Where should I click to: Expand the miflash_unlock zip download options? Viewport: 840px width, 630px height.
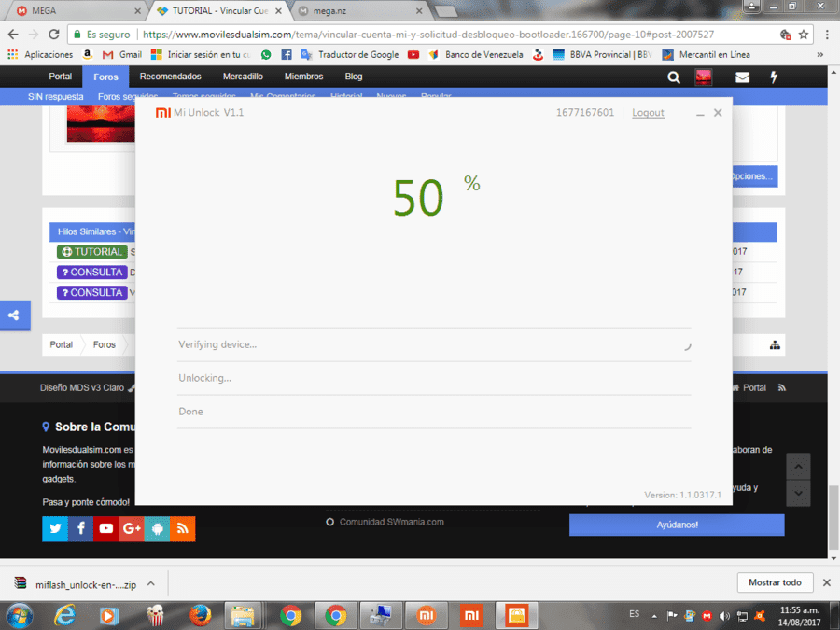[x=151, y=584]
